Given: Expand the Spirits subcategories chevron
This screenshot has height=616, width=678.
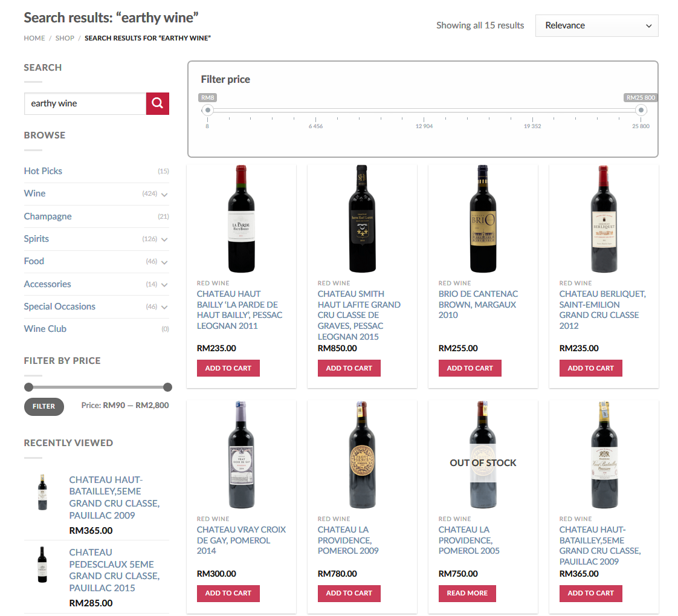Looking at the screenshot, I should (164, 239).
